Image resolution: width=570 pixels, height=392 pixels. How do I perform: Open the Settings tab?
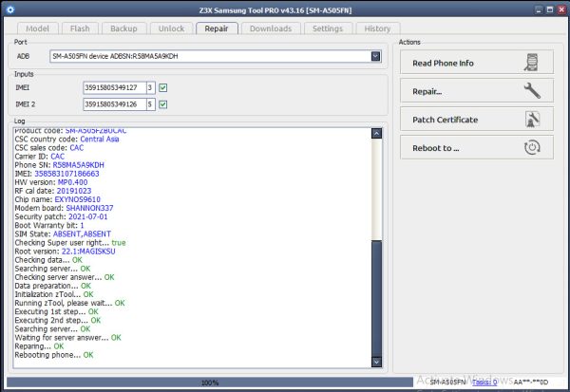(328, 28)
